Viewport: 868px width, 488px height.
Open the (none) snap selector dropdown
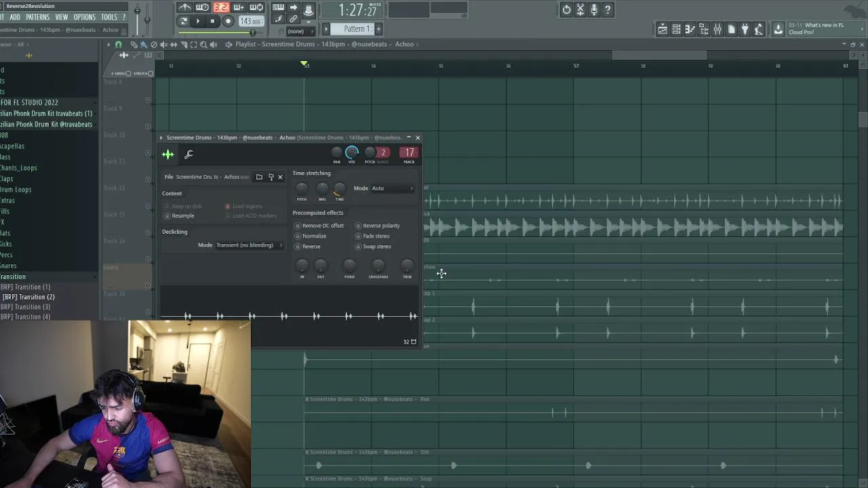pos(302,31)
